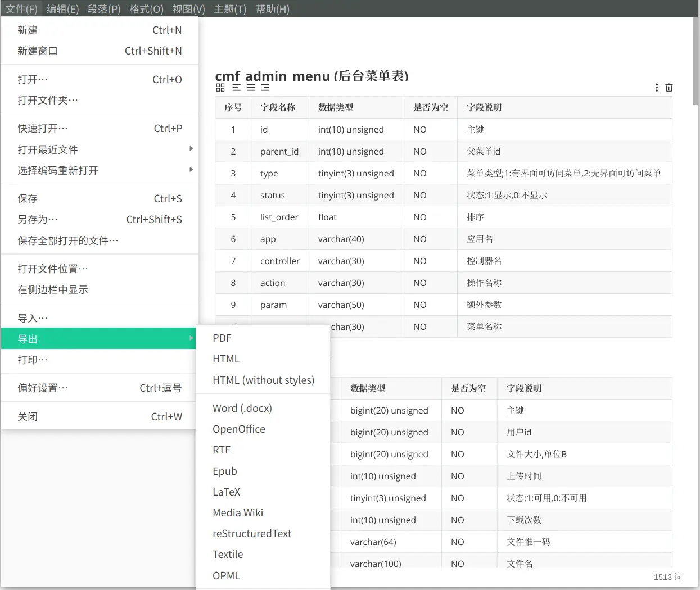This screenshot has width=700, height=590.
Task: Delete the table using the trash icon
Action: click(669, 87)
